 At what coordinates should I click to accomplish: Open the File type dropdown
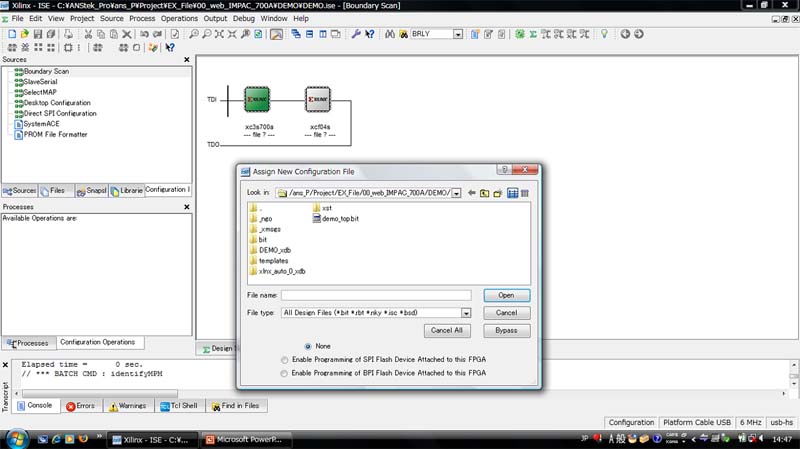466,313
